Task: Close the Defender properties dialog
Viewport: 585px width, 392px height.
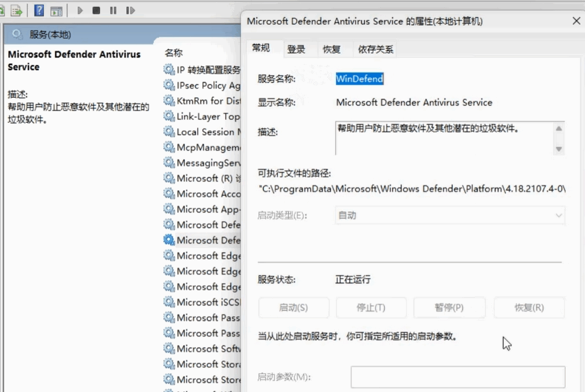Action: point(576,21)
